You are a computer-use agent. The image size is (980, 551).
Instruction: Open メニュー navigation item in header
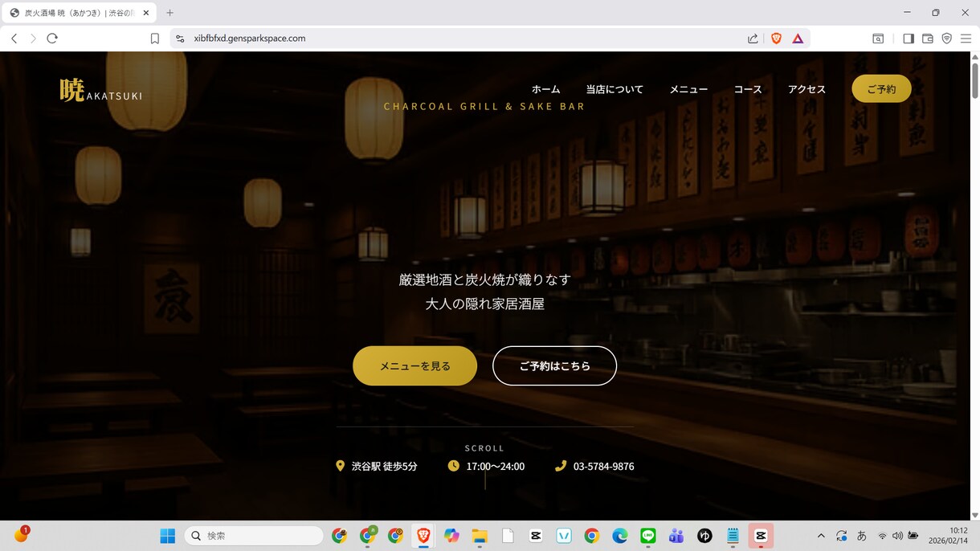click(x=688, y=89)
